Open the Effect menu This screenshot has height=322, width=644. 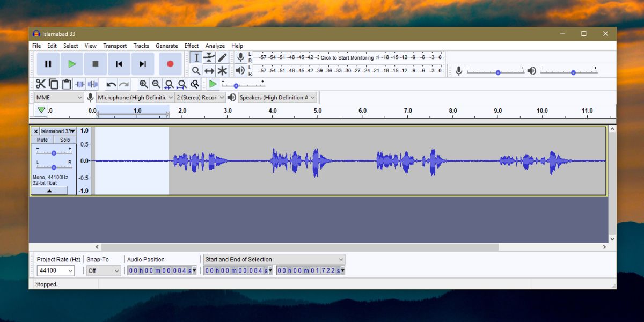[x=192, y=46]
